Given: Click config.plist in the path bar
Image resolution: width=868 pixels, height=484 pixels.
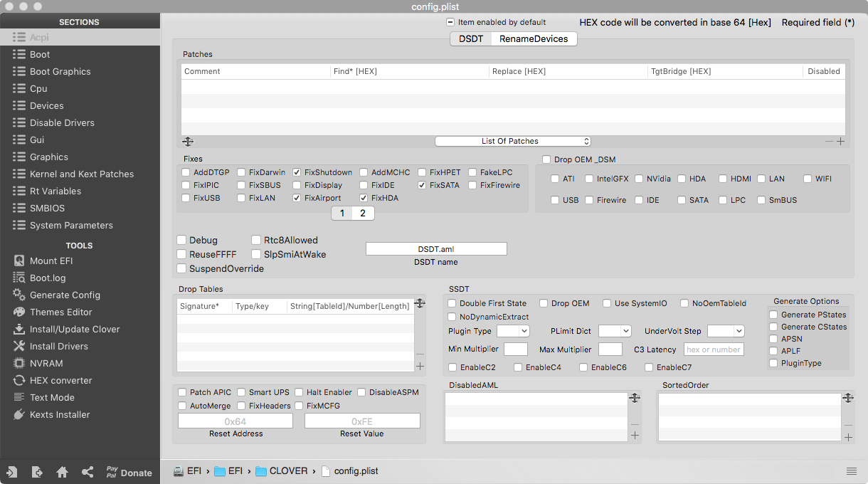Looking at the screenshot, I should pyautogui.click(x=350, y=471).
